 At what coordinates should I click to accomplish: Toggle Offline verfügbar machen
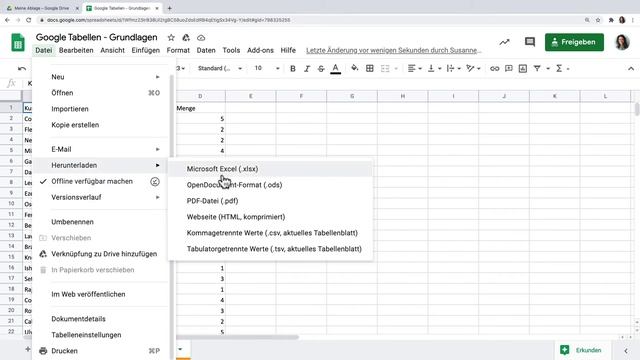[x=100, y=181]
